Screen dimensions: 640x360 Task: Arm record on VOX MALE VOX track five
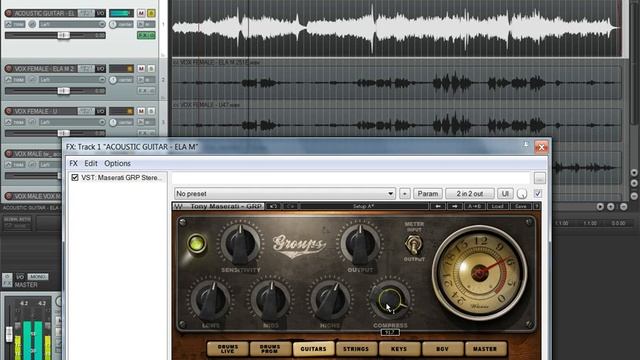click(x=9, y=196)
